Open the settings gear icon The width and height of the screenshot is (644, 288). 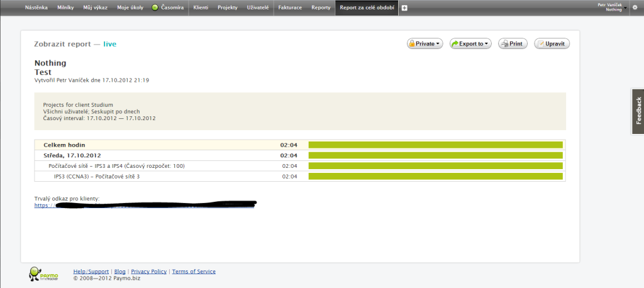(x=635, y=8)
